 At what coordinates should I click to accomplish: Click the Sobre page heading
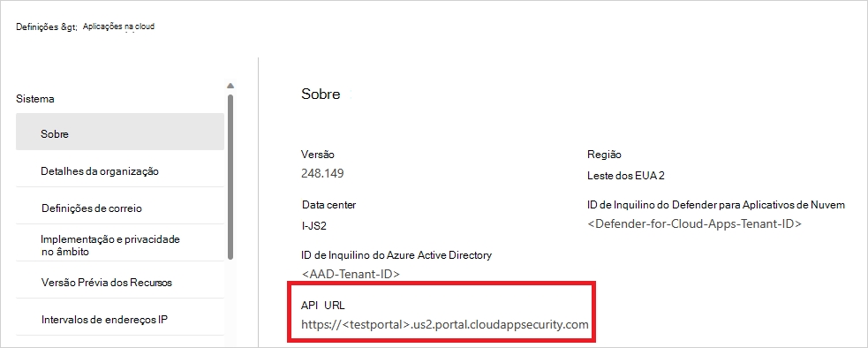[321, 95]
